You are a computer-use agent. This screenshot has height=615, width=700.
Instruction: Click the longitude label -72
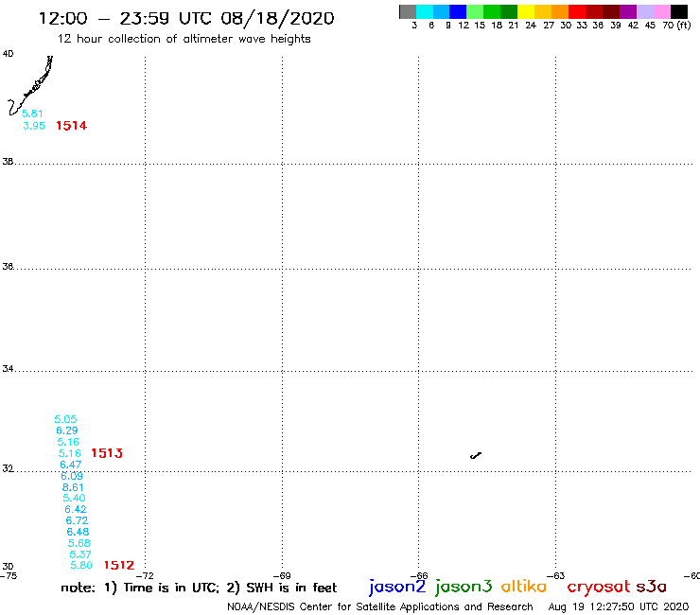coord(145,576)
